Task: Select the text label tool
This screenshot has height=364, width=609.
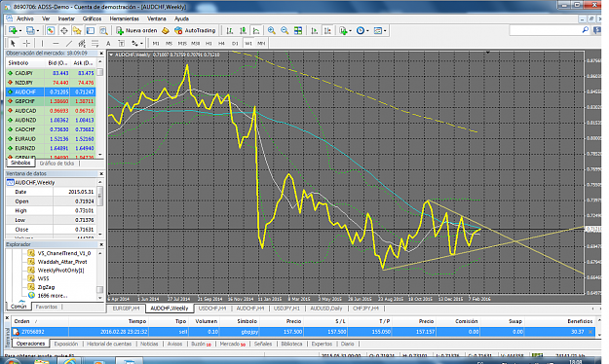Action: pos(108,43)
